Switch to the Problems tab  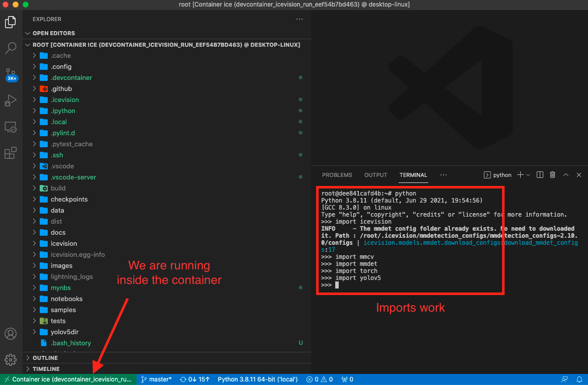click(337, 175)
